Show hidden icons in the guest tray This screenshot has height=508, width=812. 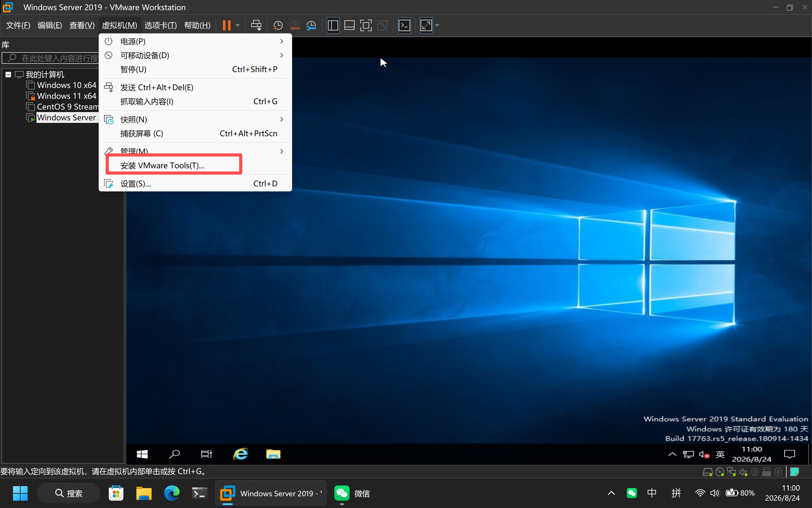coord(672,455)
